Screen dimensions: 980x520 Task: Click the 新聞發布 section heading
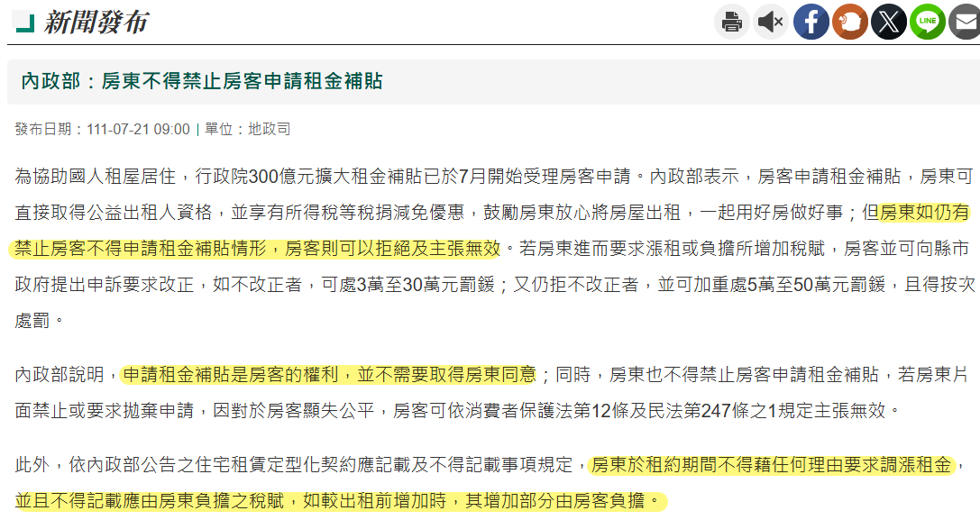point(96,23)
